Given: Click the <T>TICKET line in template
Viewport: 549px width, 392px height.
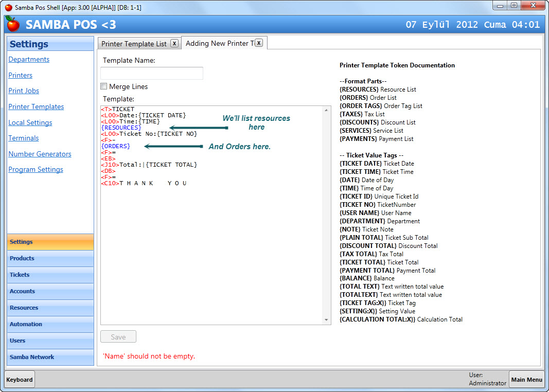Looking at the screenshot, I should [118, 109].
